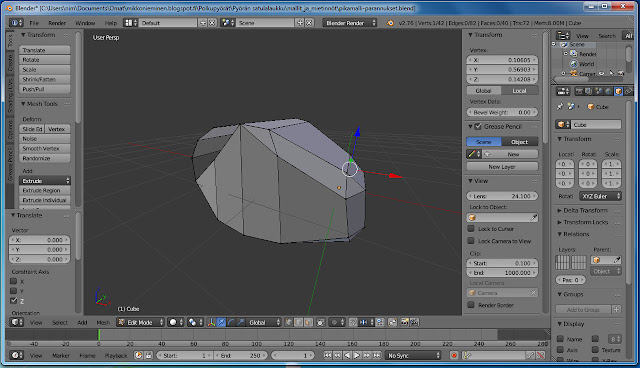This screenshot has width=640, height=368.
Task: Click the OpenGL render image icon
Action: point(404,322)
